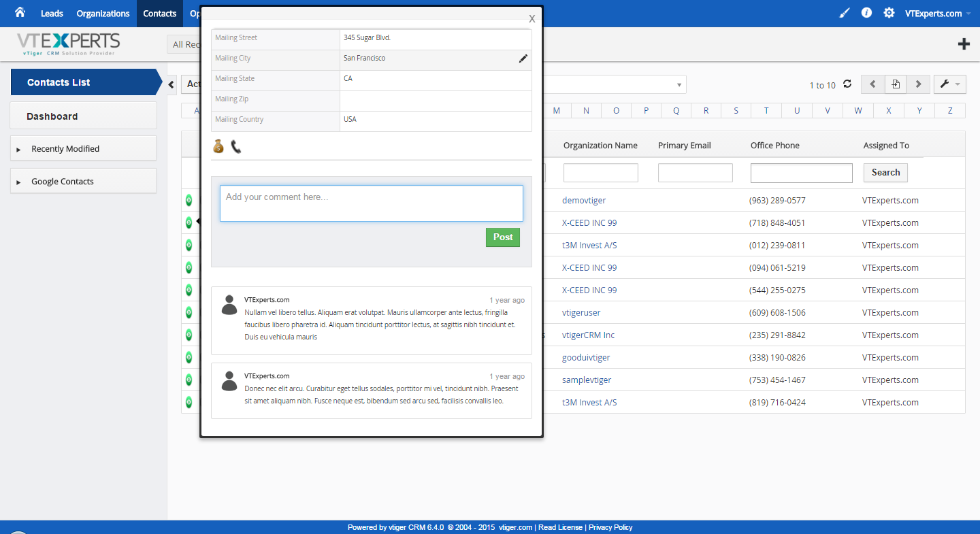The image size is (980, 534).
Task: Open CRM settings gear icon
Action: click(x=889, y=13)
